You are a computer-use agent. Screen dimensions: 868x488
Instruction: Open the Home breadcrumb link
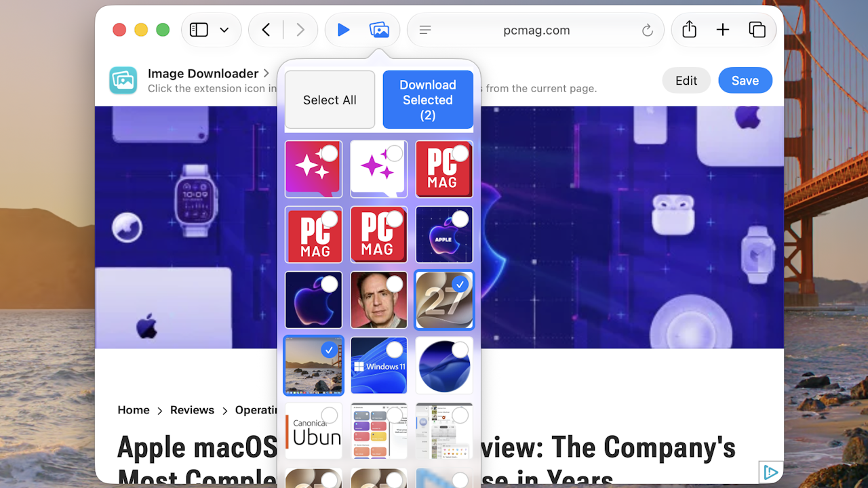pyautogui.click(x=134, y=410)
